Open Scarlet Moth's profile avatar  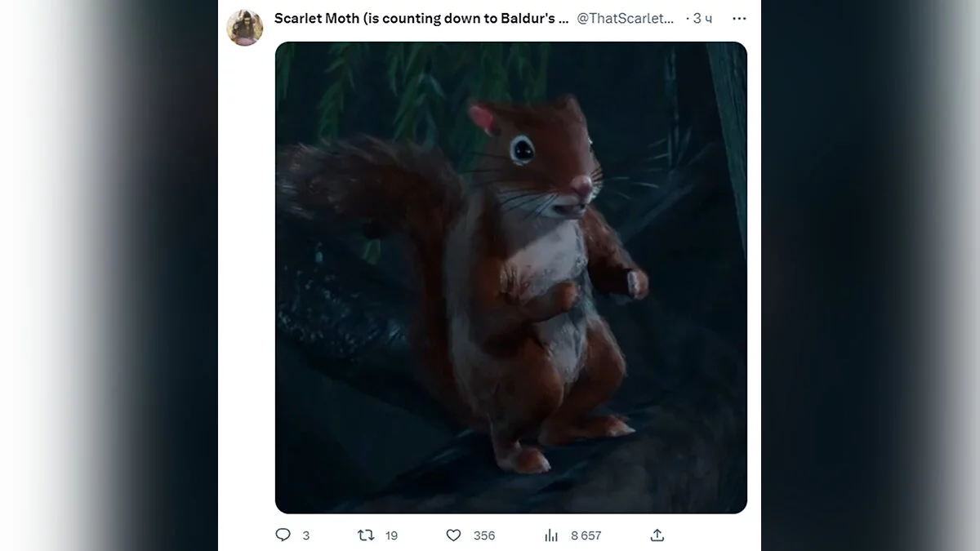point(244,28)
